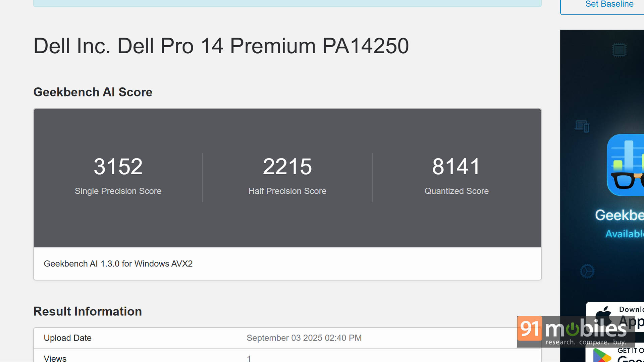Select the Single Precision Score 3152
Screen dimensions: 644x362
pyautogui.click(x=118, y=167)
